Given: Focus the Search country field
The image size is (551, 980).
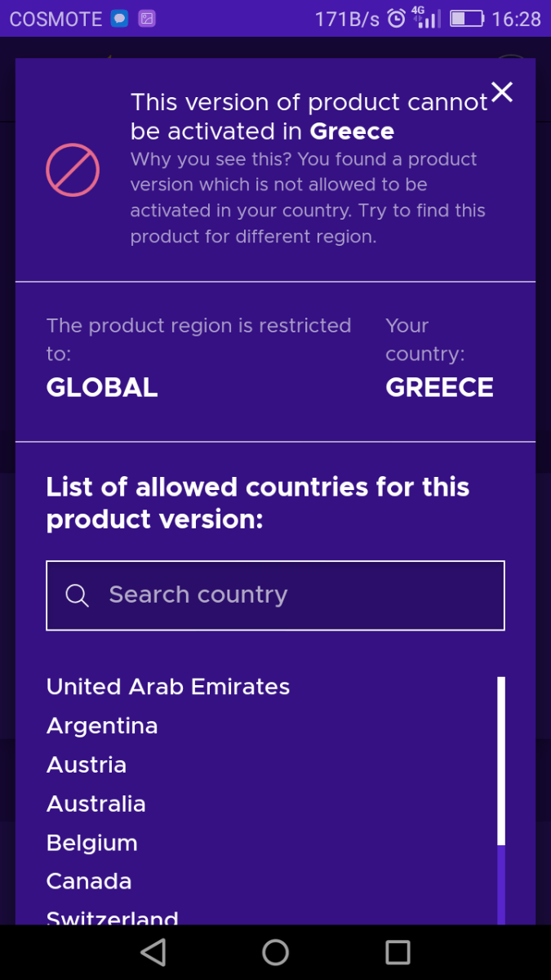Looking at the screenshot, I should point(275,595).
